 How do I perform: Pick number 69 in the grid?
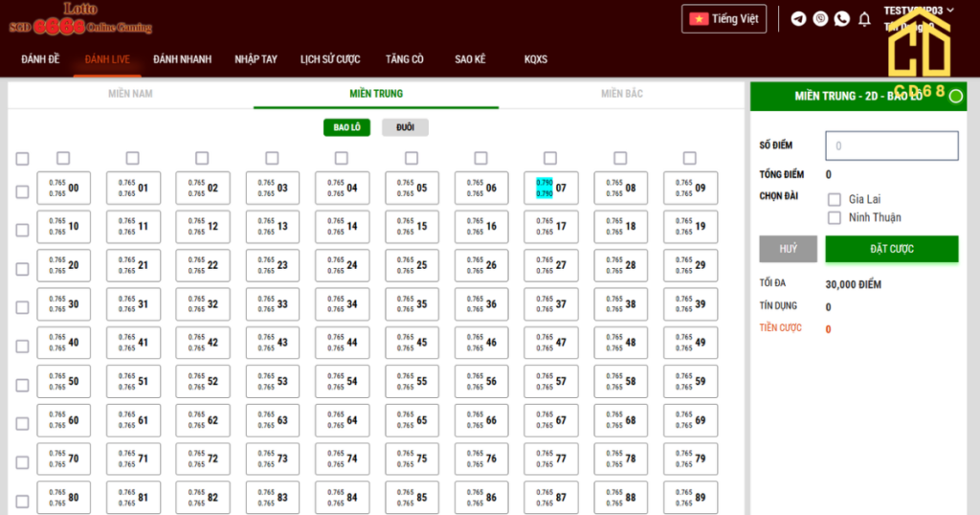(691, 420)
